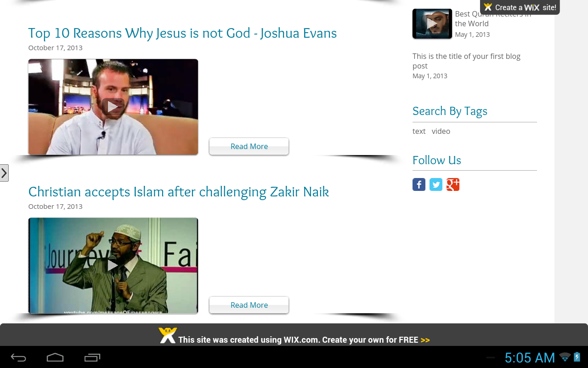Open Top 10 Reasons post title

[182, 33]
